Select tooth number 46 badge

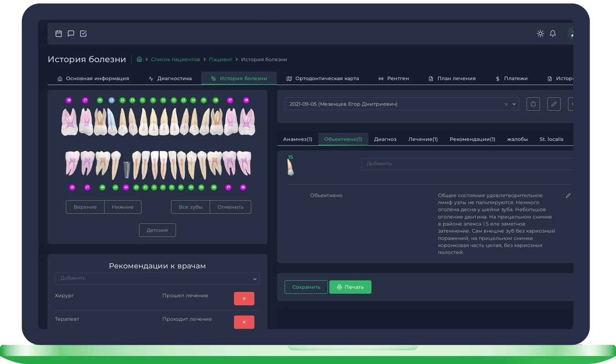(102, 187)
